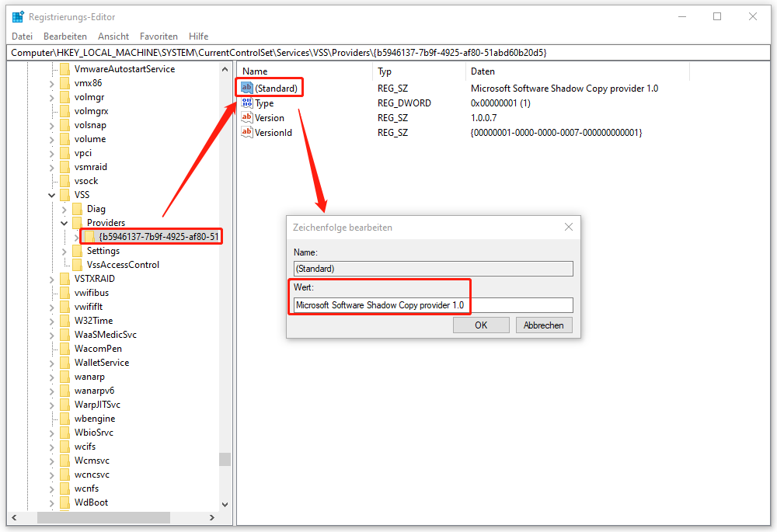The width and height of the screenshot is (777, 532).
Task: Click the WarpJITSvc folder icon
Action: pyautogui.click(x=65, y=404)
